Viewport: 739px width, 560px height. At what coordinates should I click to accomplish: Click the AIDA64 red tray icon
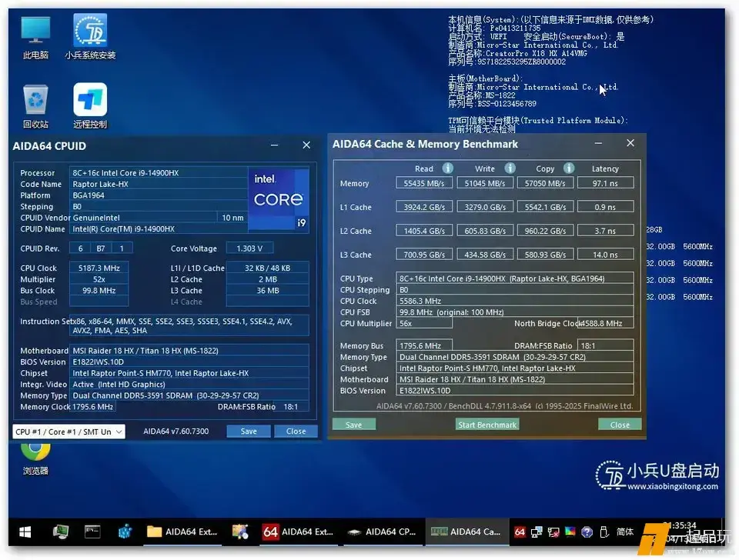(x=520, y=532)
